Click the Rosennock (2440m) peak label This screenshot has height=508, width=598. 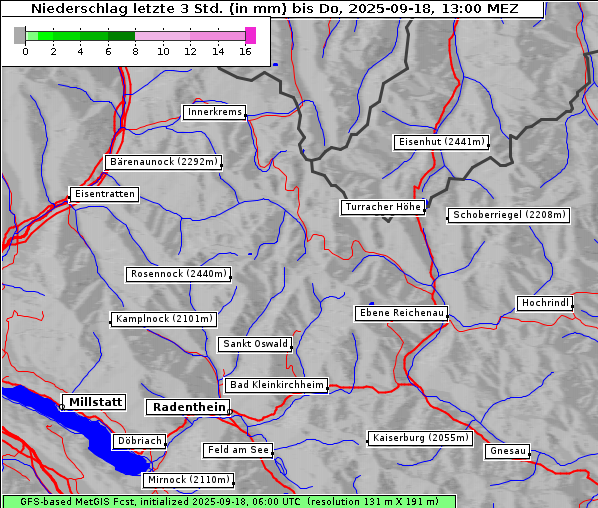(178, 274)
